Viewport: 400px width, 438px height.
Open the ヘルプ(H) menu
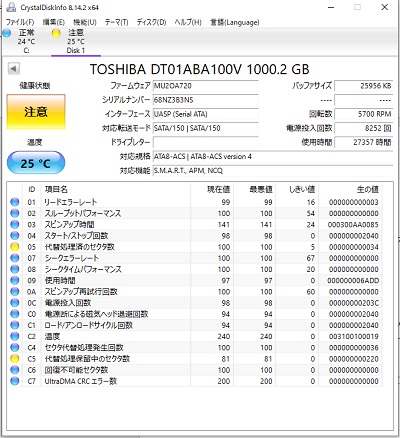[x=188, y=22]
